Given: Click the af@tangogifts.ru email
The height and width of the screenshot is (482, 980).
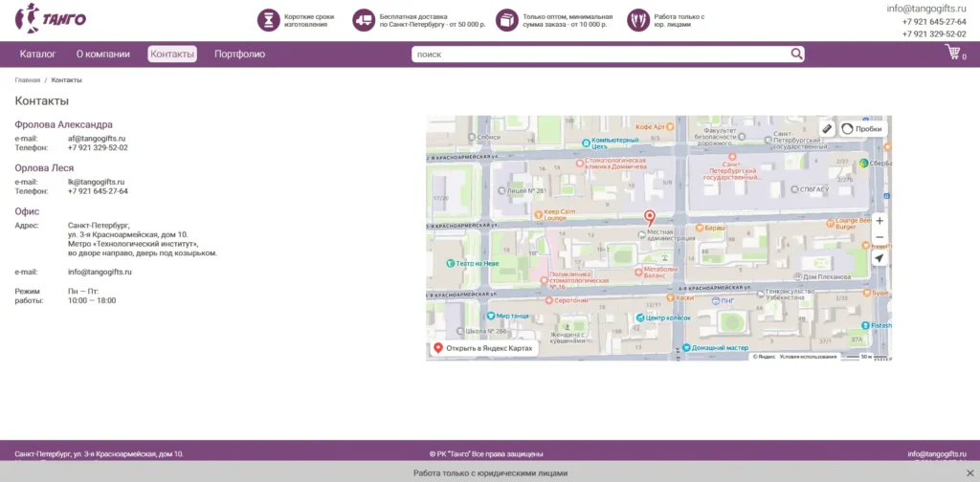Looking at the screenshot, I should (97, 139).
